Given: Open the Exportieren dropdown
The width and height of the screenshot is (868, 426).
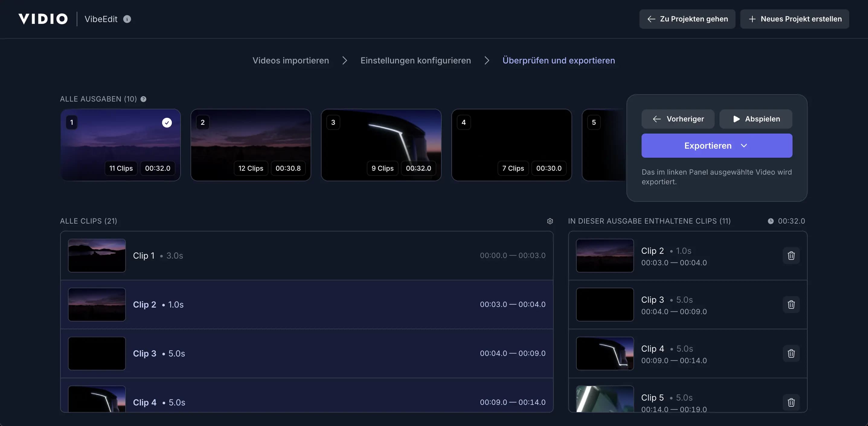Looking at the screenshot, I should tap(717, 146).
